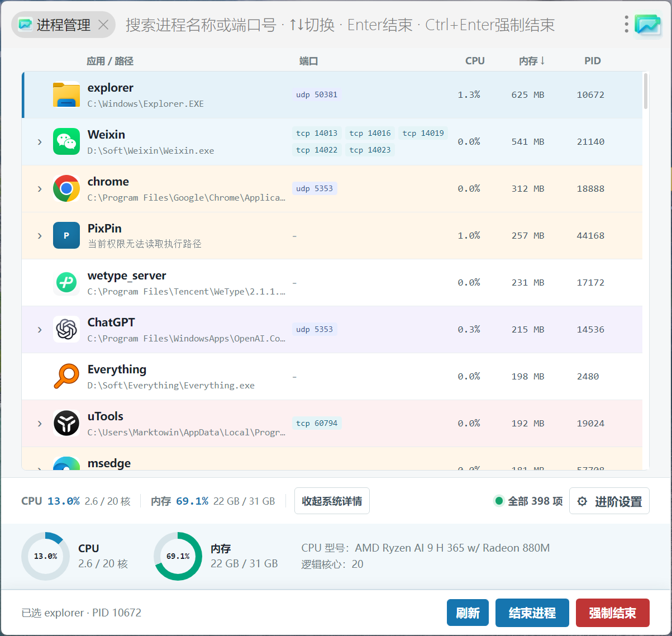Screen dimensions: 672x636
Task: Click the 1.3% CPU value of explorer
Action: coord(469,94)
